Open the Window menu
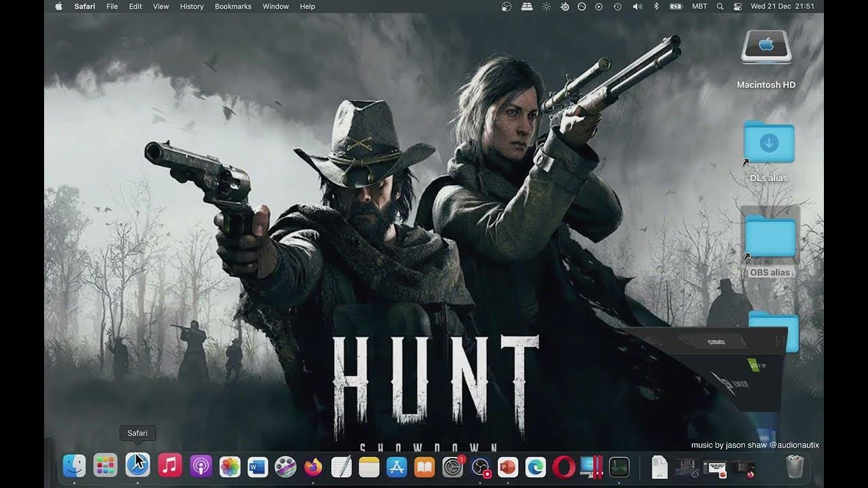This screenshot has height=488, width=868. (275, 6)
